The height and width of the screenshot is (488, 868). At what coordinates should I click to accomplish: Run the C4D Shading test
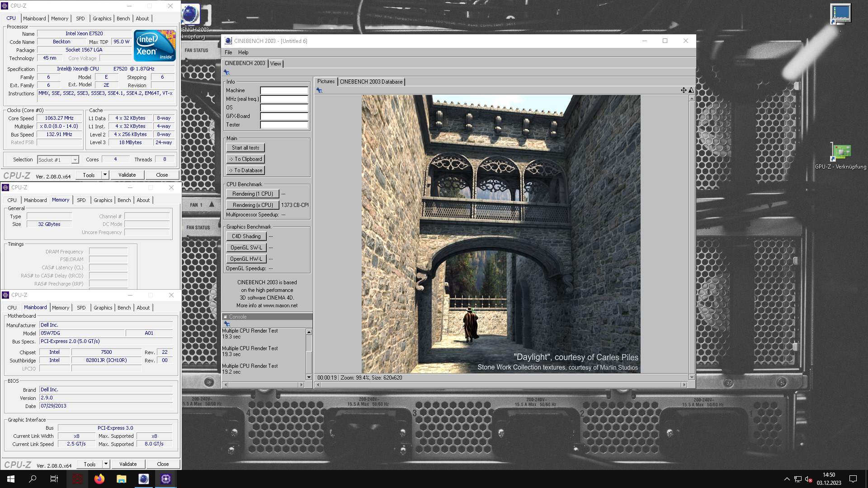click(246, 236)
